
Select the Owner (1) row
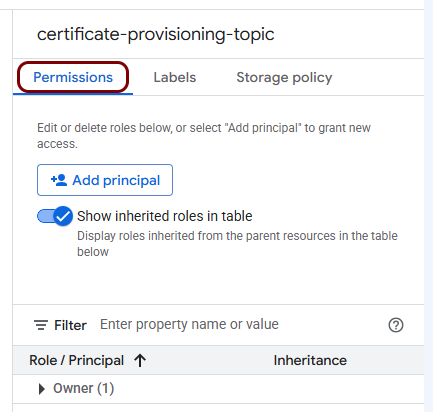click(x=218, y=389)
